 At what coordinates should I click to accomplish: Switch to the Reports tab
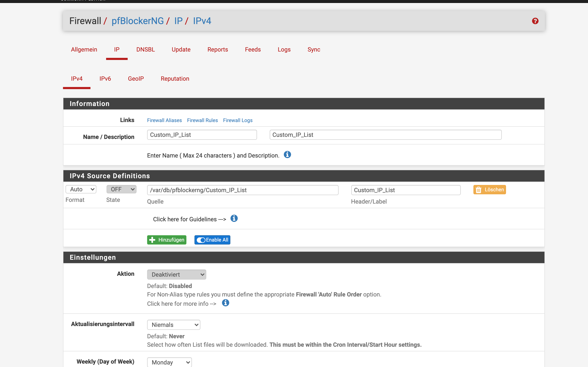(x=218, y=49)
